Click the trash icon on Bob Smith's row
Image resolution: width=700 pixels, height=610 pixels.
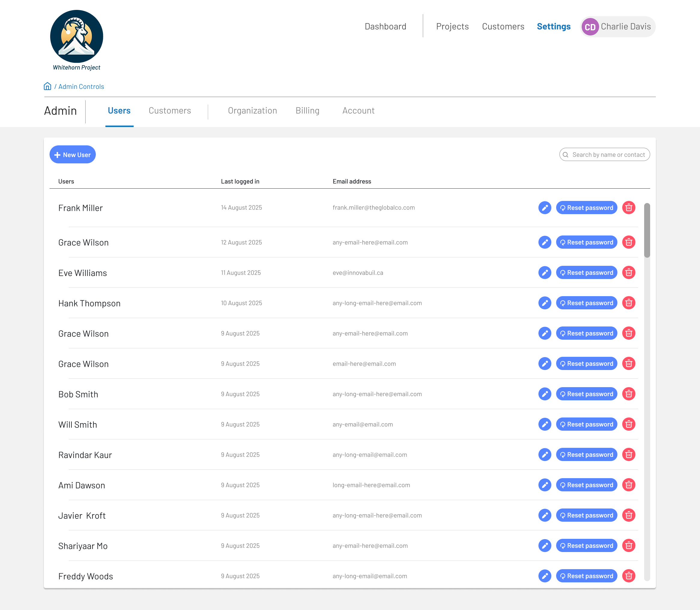coord(629,394)
